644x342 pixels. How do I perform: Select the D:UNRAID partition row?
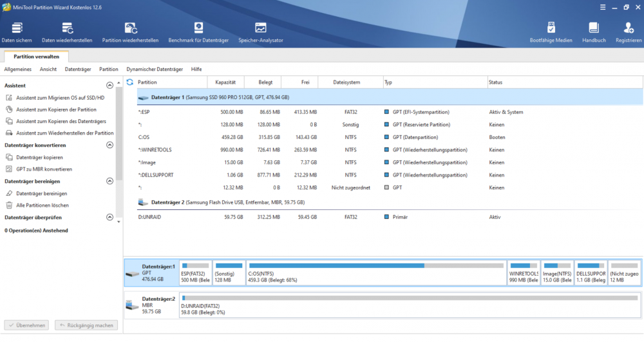pos(390,217)
